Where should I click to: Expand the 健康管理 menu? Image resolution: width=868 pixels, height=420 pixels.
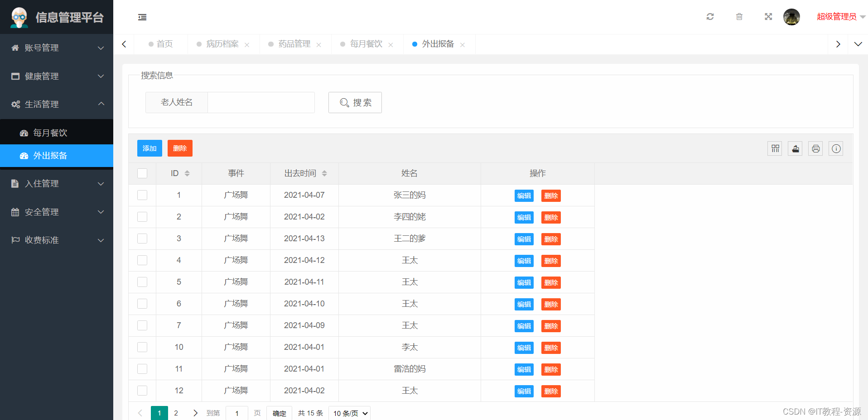(57, 76)
